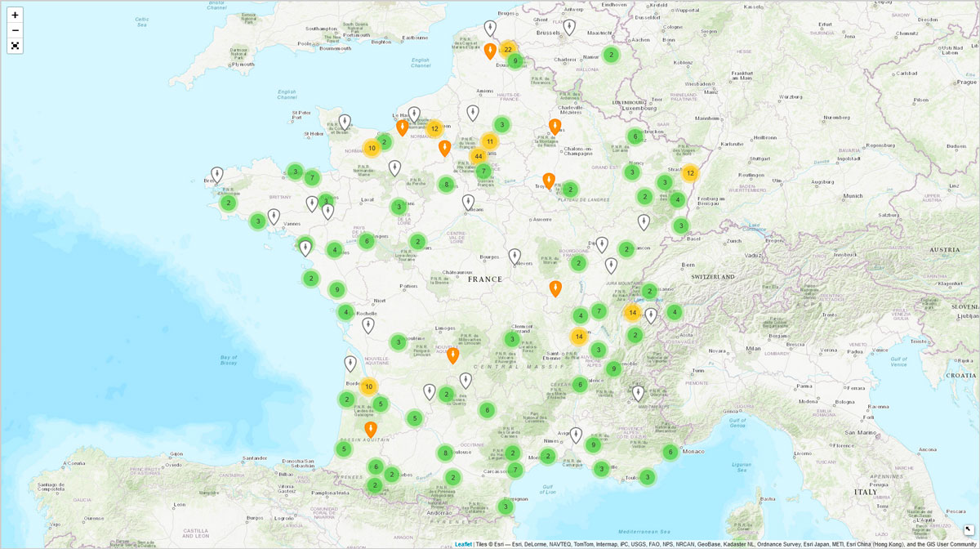980x549 pixels.
Task: Open the 10 cluster near Bordeaux
Action: click(369, 386)
